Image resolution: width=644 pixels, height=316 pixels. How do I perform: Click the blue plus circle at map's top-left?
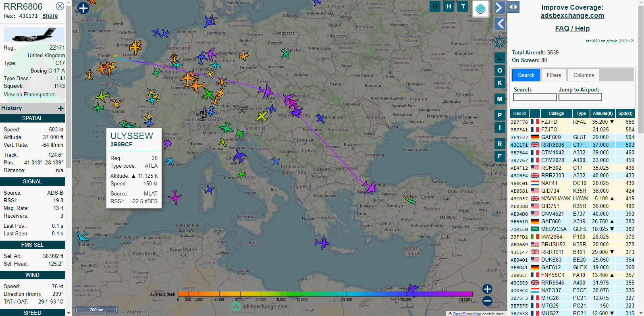83,8
